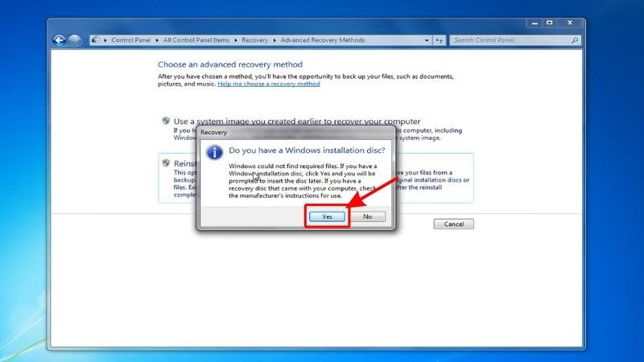Select 'Advanced Recovery Methods' breadcrumb
644x362 pixels.
tap(323, 40)
